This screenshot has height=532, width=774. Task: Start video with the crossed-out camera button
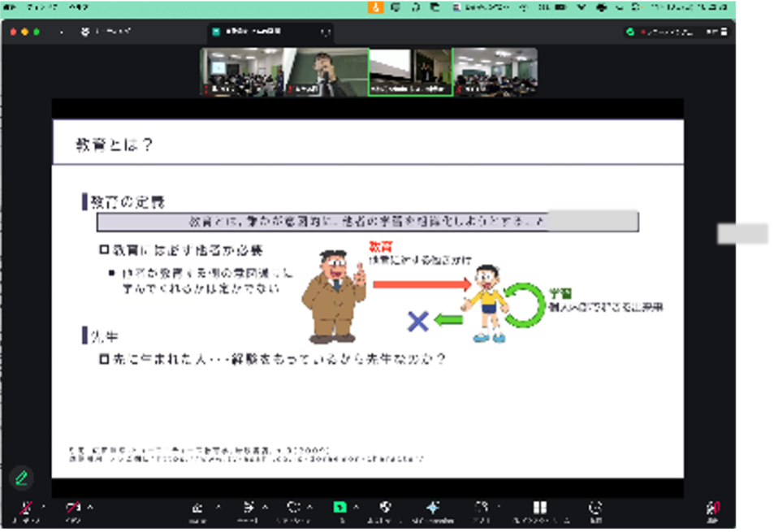pyautogui.click(x=75, y=508)
